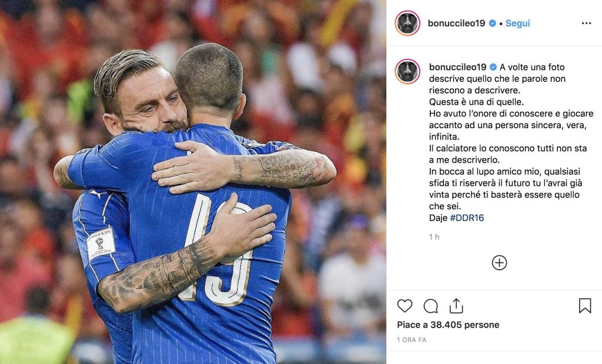
Task: Open the #DDR16 hashtag link
Action: coord(467,218)
